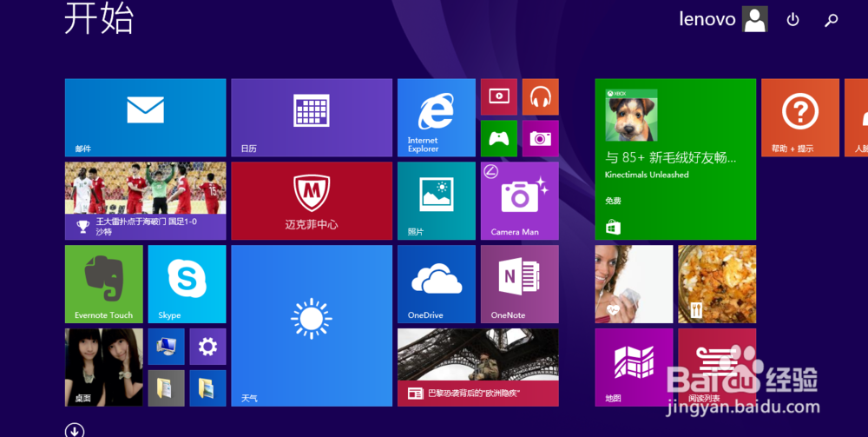
Task: Open the small purple Camera tile
Action: click(540, 138)
